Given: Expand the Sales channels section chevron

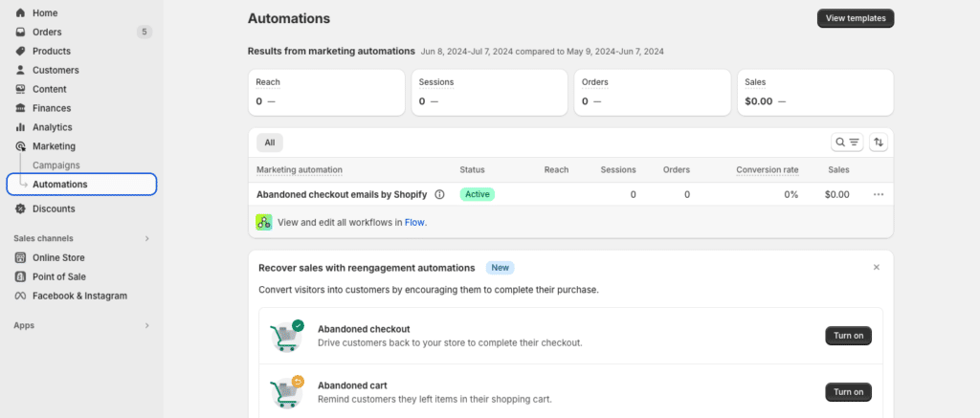Looking at the screenshot, I should click(x=146, y=239).
